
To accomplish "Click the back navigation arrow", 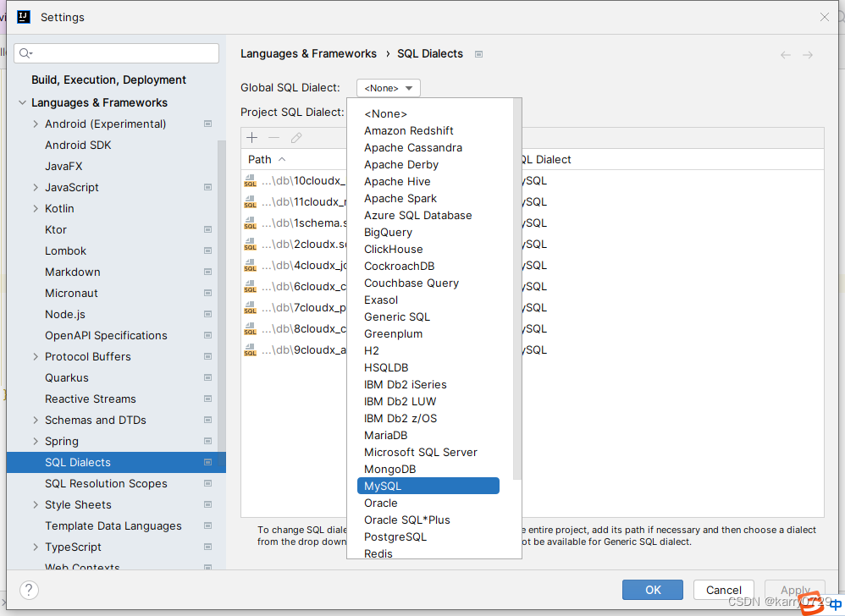I will pos(785,53).
